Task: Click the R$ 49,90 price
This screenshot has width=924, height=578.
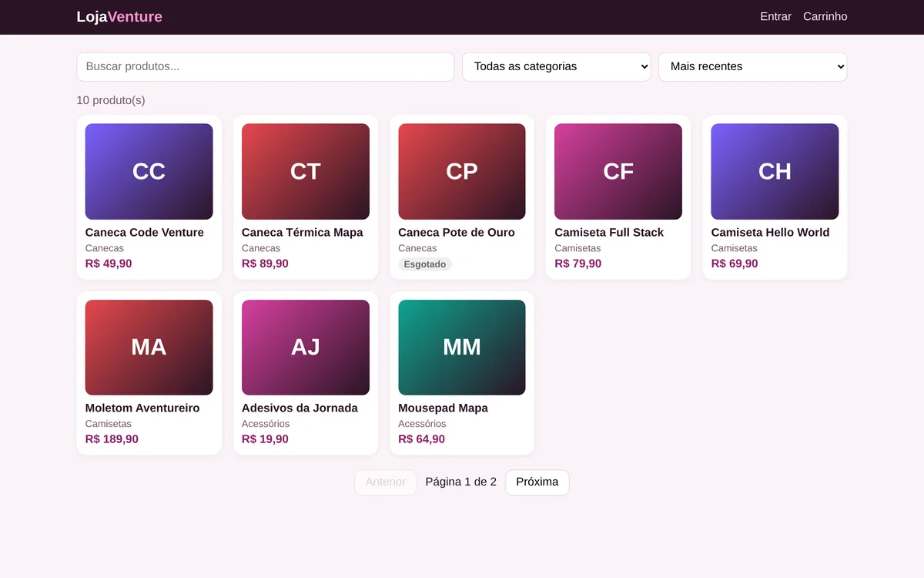Action: pos(109,264)
